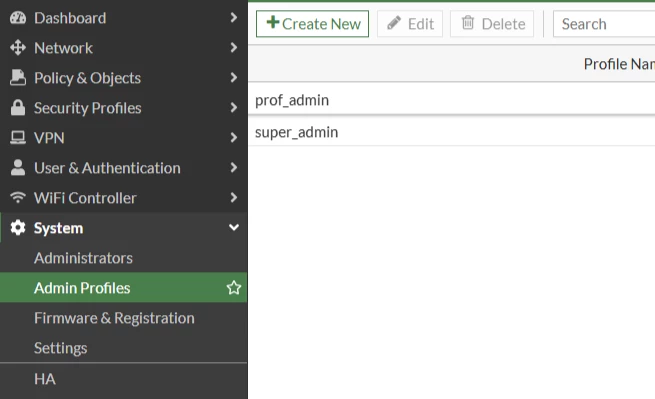
Task: Click the Dashboard gauge icon
Action: (18, 18)
